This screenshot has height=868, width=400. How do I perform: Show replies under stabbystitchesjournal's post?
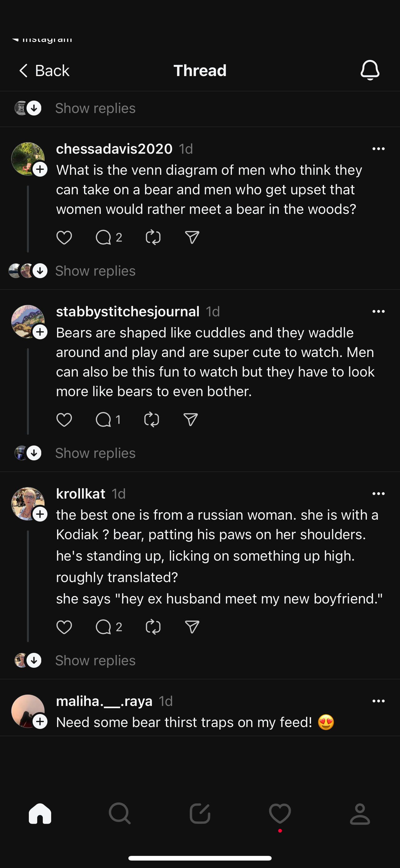(x=95, y=453)
